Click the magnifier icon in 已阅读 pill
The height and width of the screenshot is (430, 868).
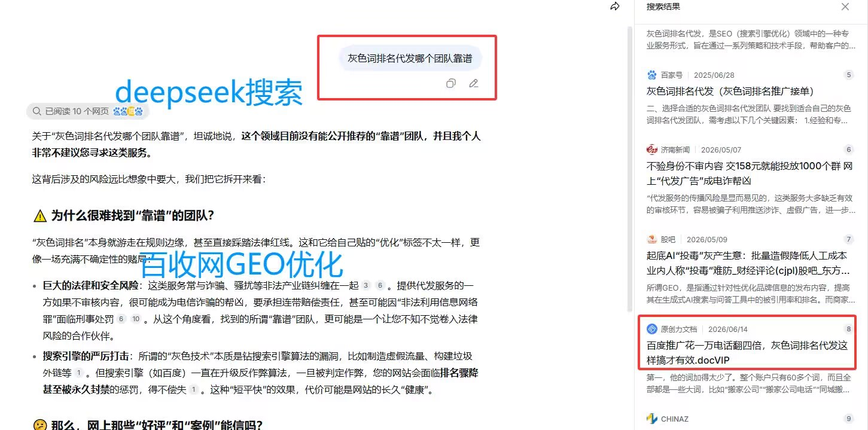[37, 111]
